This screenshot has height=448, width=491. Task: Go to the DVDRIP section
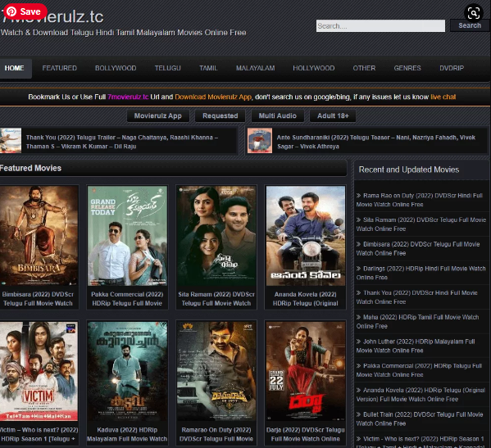click(x=452, y=68)
